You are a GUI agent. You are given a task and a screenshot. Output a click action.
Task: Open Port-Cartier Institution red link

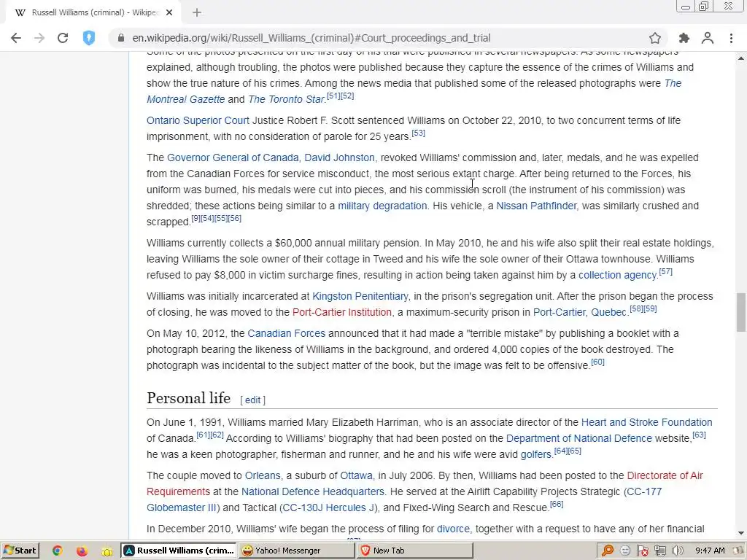[342, 312]
